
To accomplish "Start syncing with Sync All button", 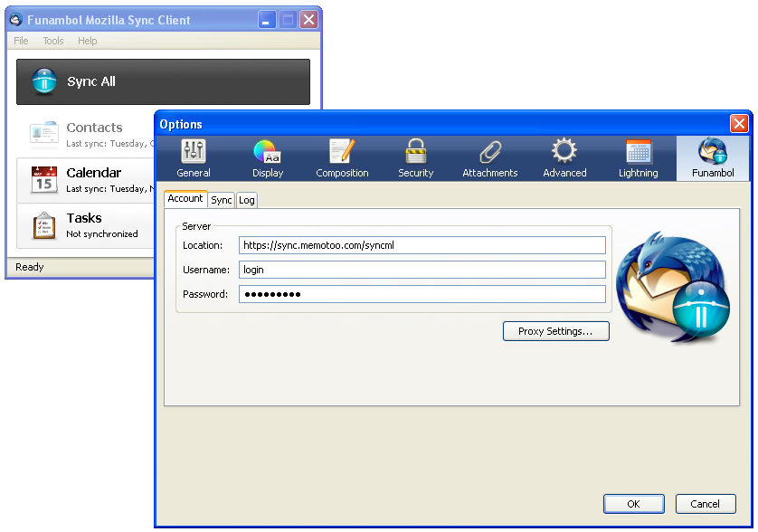I will [x=163, y=81].
